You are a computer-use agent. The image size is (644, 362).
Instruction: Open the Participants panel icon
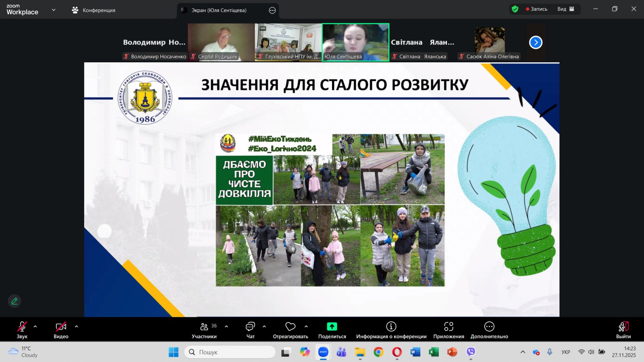(204, 327)
